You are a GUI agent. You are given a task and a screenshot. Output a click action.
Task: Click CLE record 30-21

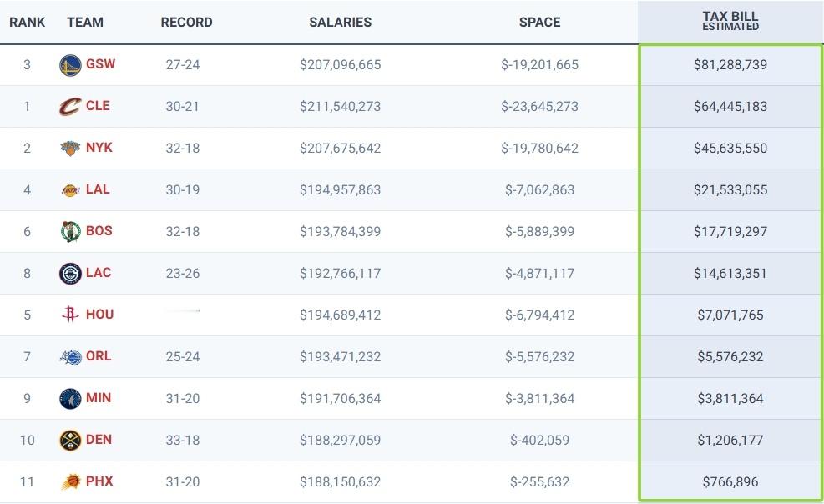click(182, 107)
